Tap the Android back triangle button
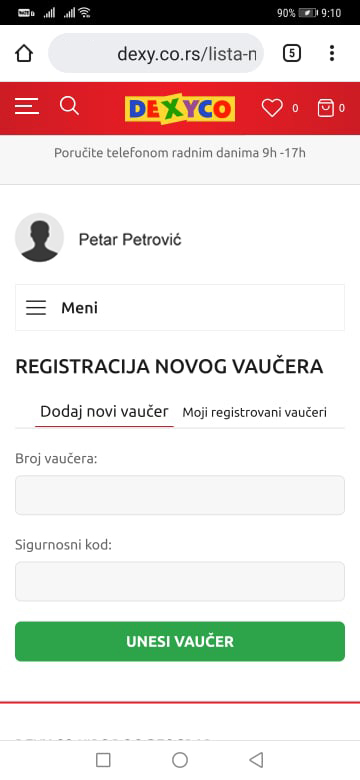Screen dimensions: 360x780 tap(256, 760)
